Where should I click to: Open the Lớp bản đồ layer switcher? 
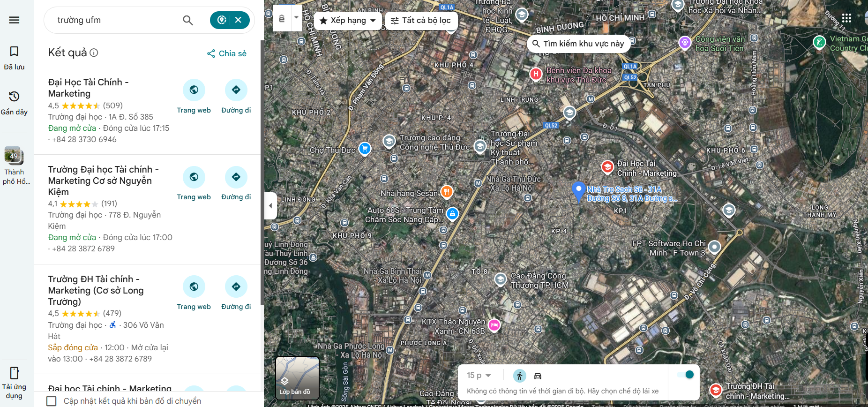[297, 378]
